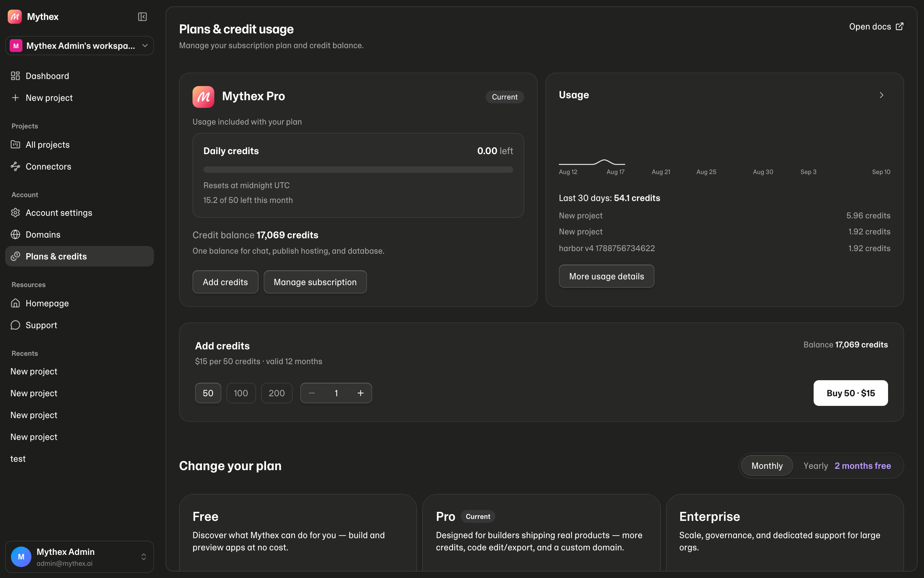Click the Homepage house icon
The image size is (924, 578).
click(x=15, y=303)
